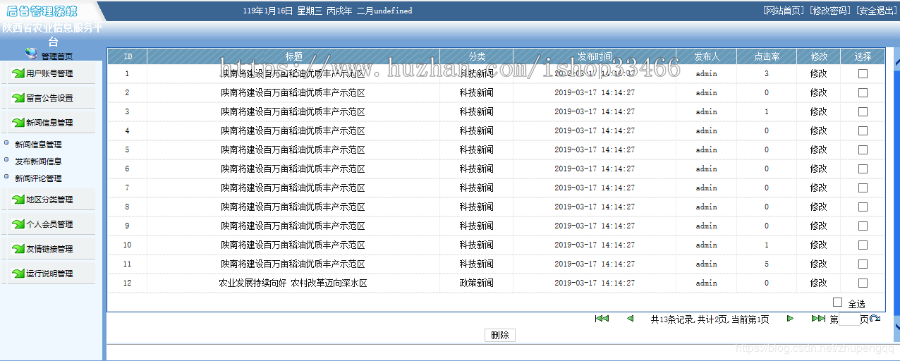Viewport: 900px width, 361px height.
Task: Click the date text in the header bar
Action: [x=327, y=11]
